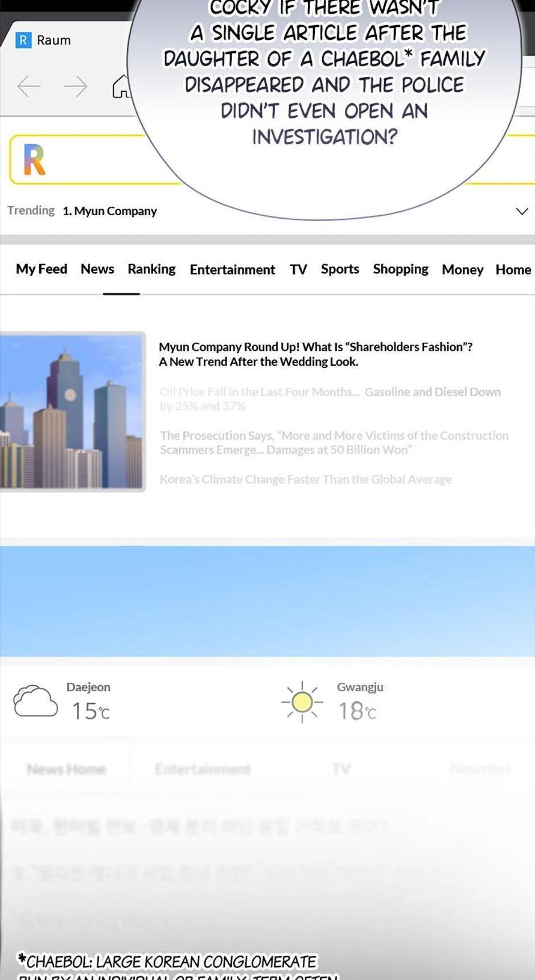535x980 pixels.
Task: Read the construction scammers prosecution article
Action: tap(334, 442)
